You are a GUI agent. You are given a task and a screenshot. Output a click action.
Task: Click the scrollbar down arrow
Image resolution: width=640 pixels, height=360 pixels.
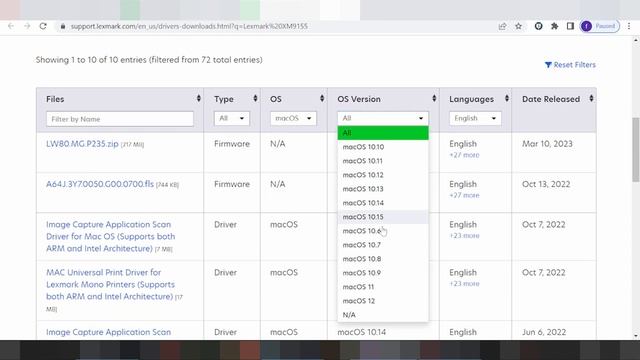636,336
